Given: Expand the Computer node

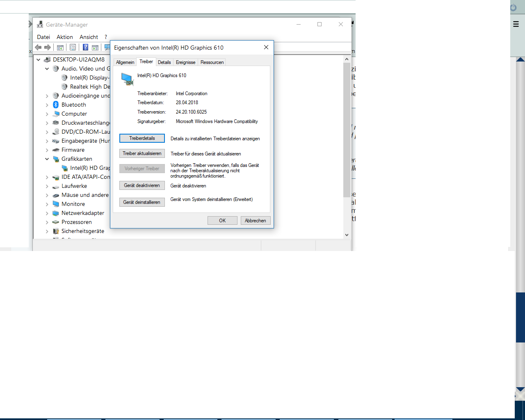Looking at the screenshot, I should pyautogui.click(x=47, y=114).
